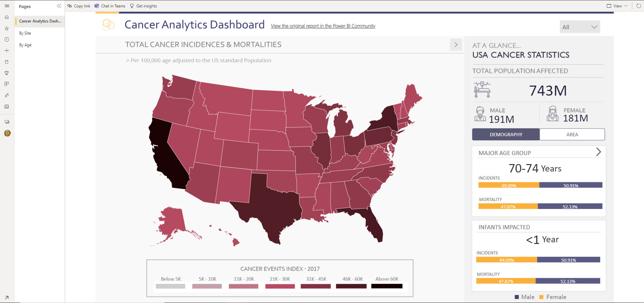Open the Goals (metrics) icon
Screen dimensions: 644x303
coord(7,73)
